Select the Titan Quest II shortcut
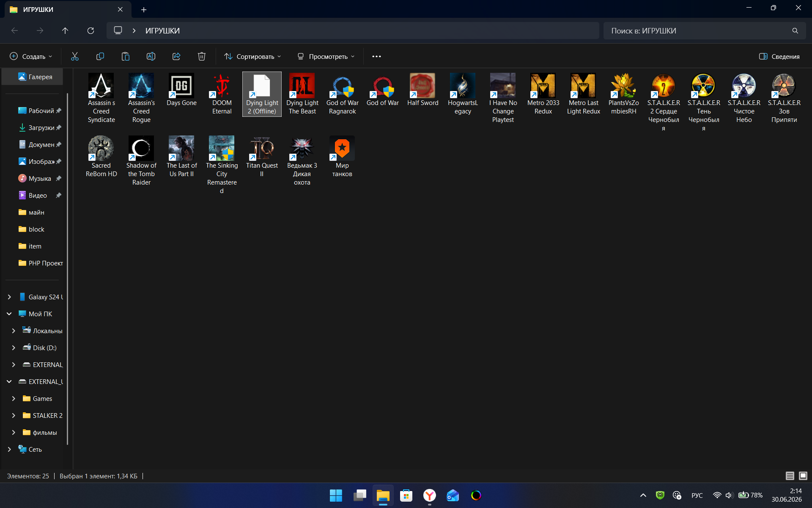Screen dimensions: 812x508 (x=262, y=157)
